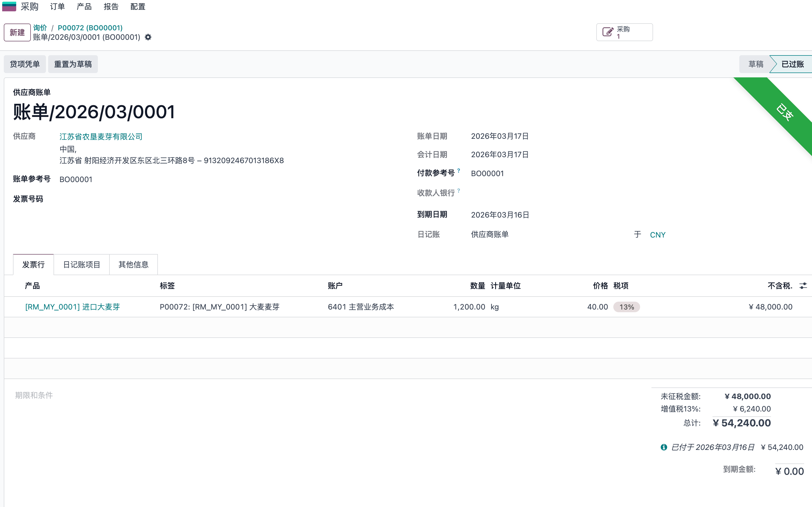Click the 贷项凭单 button
The height and width of the screenshot is (507, 812).
click(x=25, y=64)
